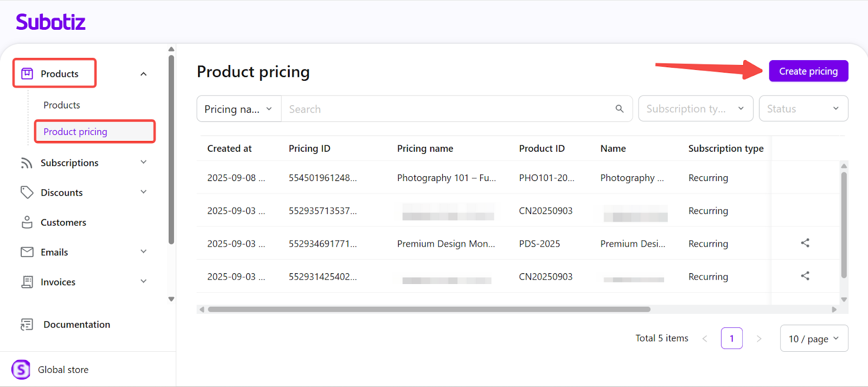Share the Premium Design Monthly pricing row

click(x=805, y=243)
